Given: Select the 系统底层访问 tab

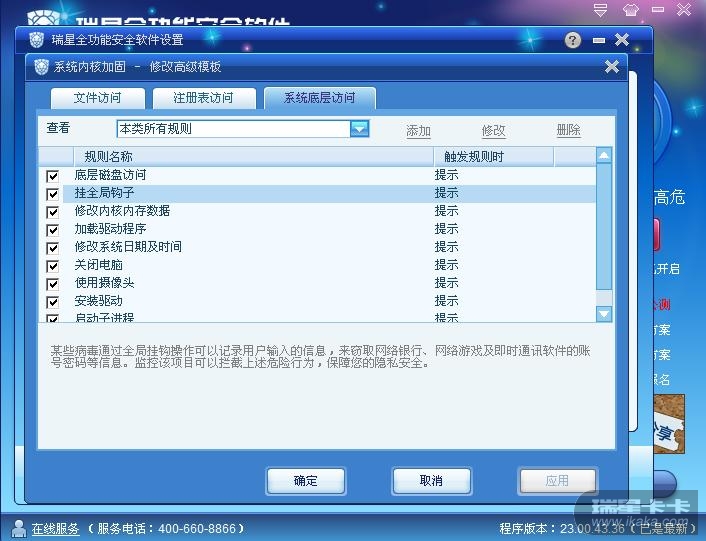Looking at the screenshot, I should 320,98.
